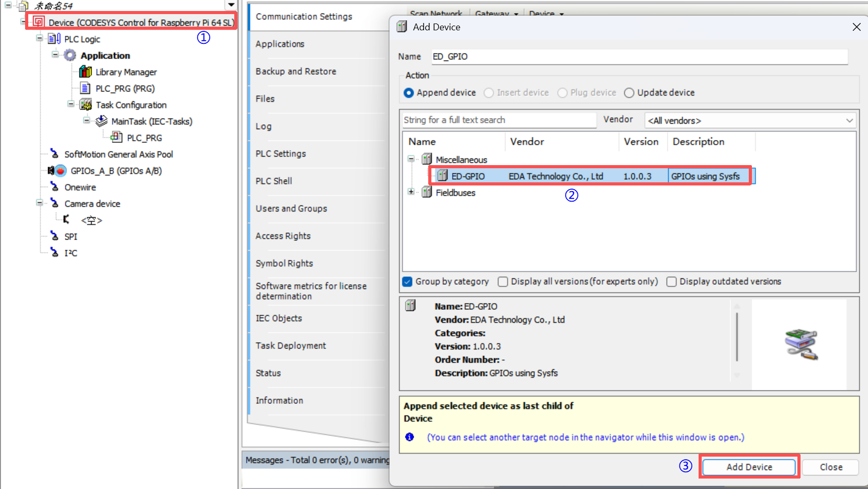
Task: Click the Add Device button
Action: coord(749,467)
